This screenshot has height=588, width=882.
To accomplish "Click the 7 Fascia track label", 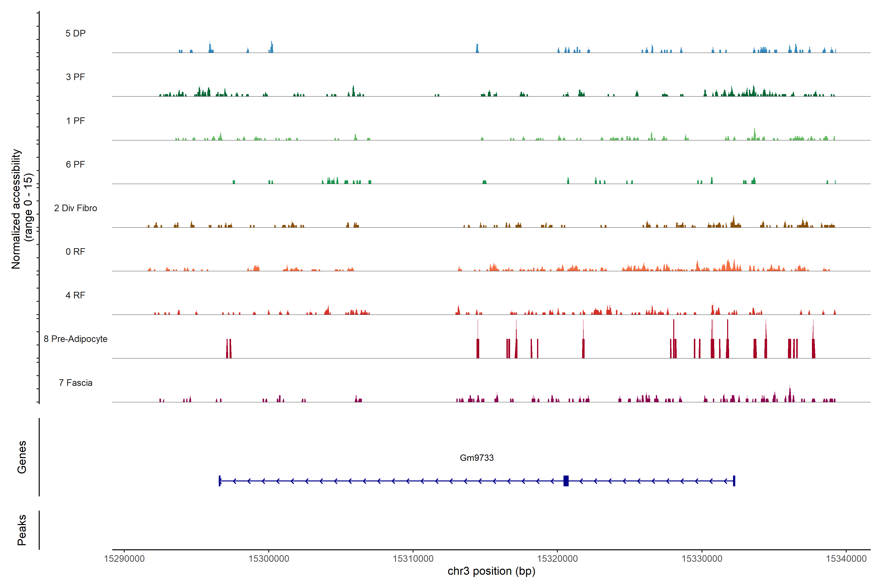I will pos(75,382).
